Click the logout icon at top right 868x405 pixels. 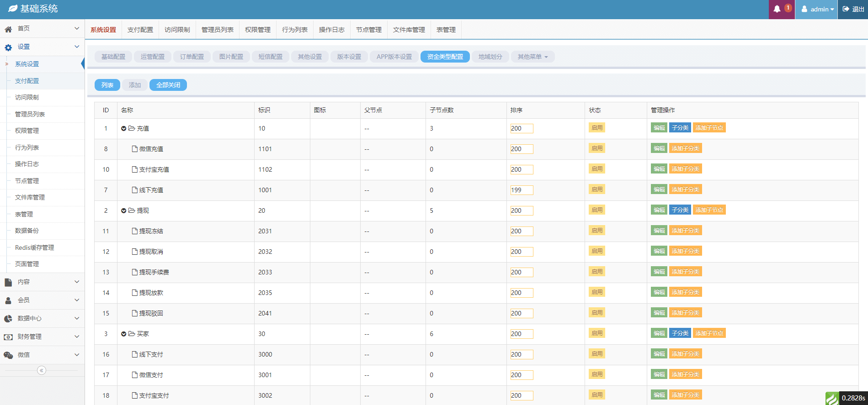846,9
